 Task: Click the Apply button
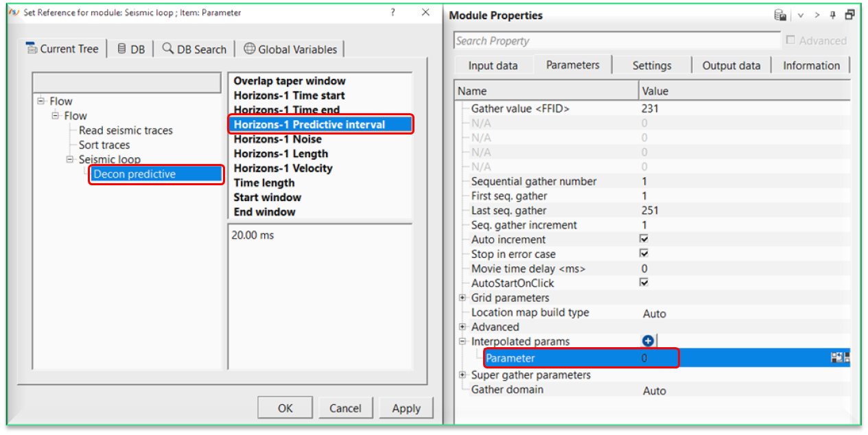click(406, 408)
